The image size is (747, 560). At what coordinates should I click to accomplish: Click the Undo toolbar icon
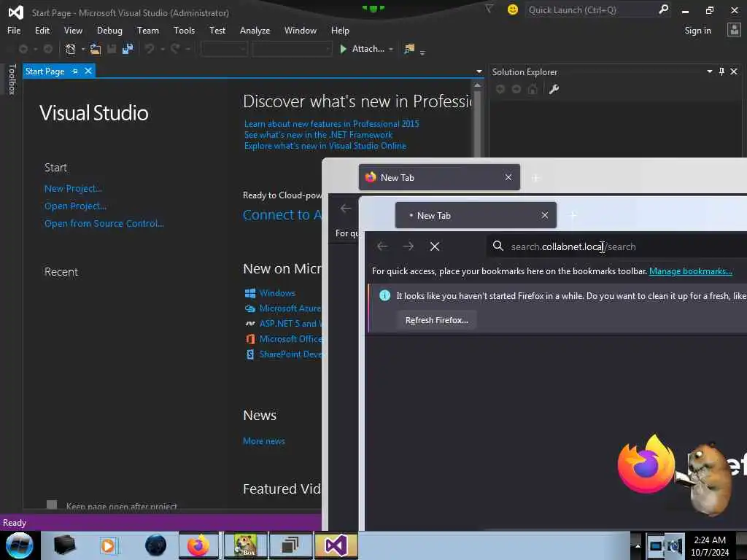(150, 49)
